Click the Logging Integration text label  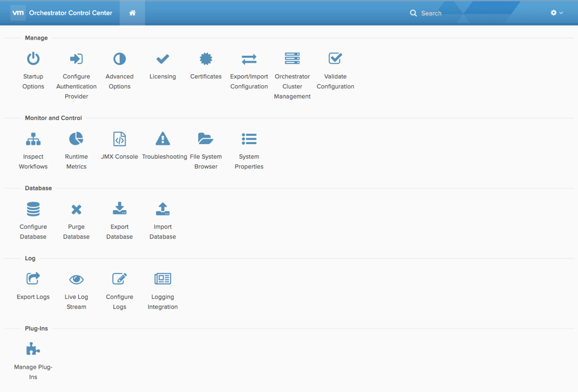pyautogui.click(x=162, y=302)
